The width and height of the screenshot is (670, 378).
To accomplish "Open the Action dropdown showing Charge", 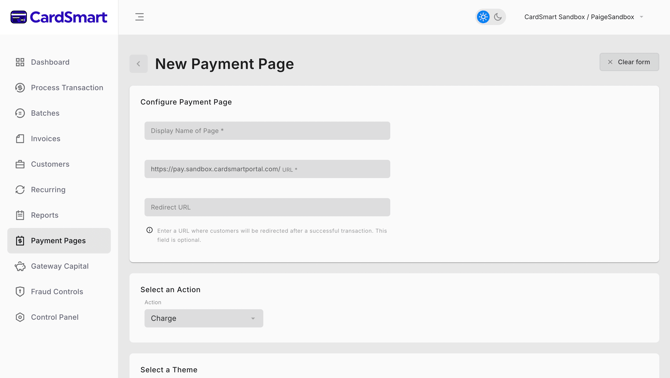I will point(204,318).
